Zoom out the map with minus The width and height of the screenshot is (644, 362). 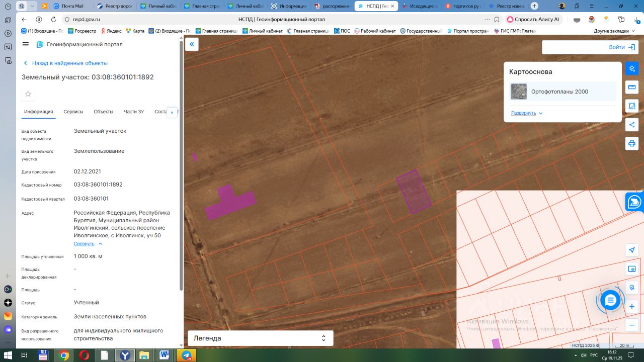(x=632, y=325)
